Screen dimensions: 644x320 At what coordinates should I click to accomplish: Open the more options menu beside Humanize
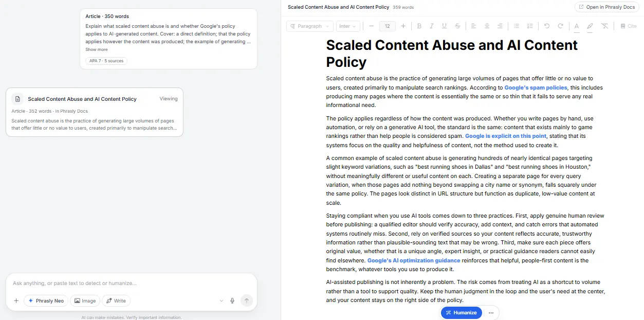click(x=491, y=313)
